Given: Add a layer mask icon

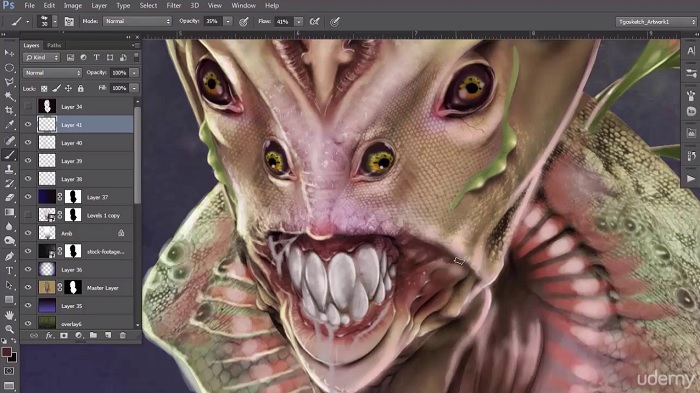Looking at the screenshot, I should click(x=64, y=335).
